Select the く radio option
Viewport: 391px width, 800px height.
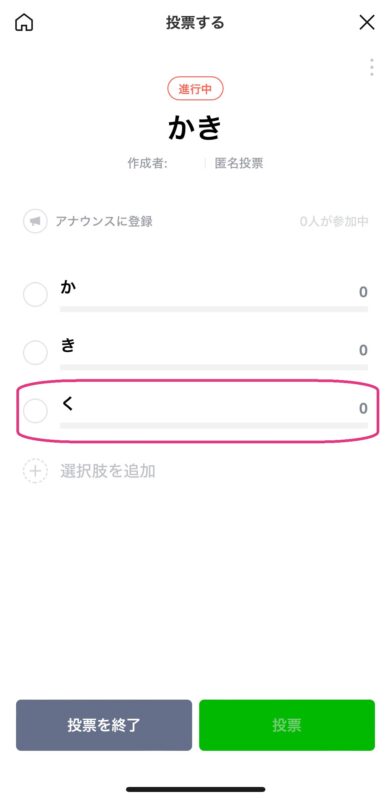35,411
